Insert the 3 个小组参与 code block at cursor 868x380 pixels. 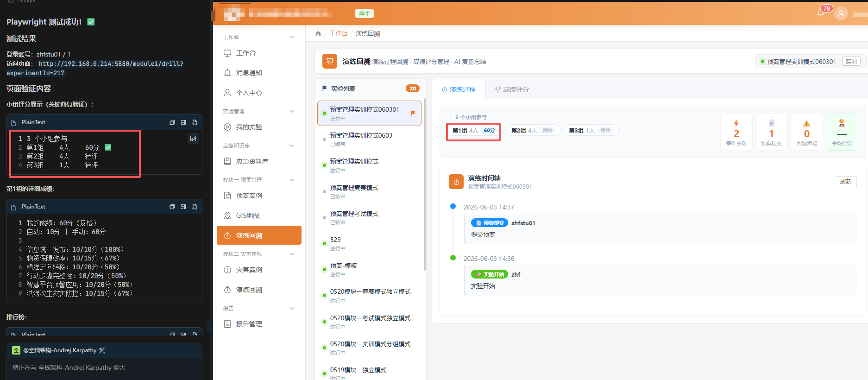click(x=183, y=122)
